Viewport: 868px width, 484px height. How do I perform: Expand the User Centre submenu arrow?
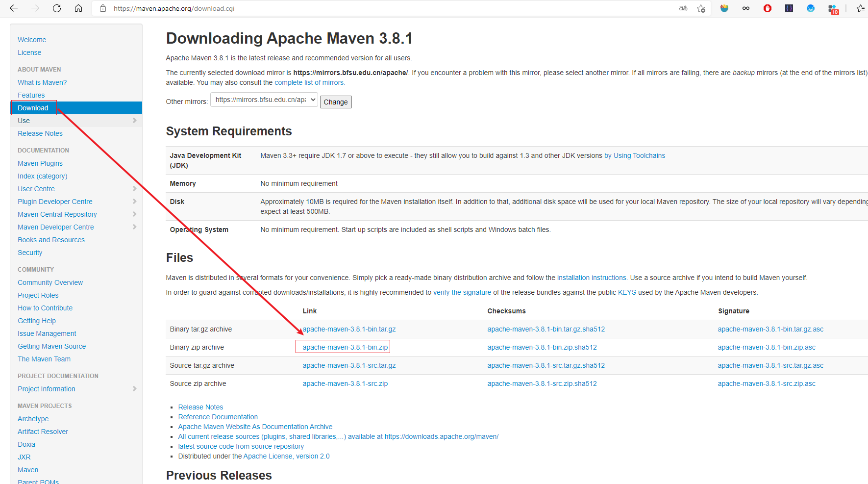(134, 189)
